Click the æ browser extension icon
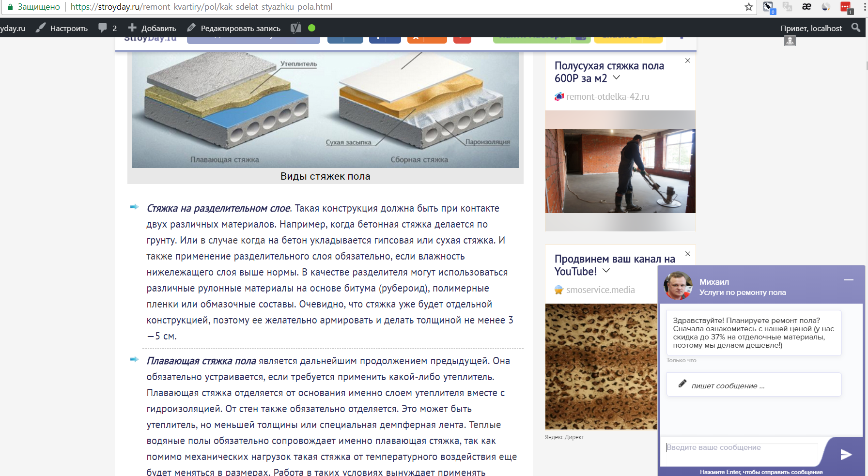Screen dimensions: 868x476 [806, 7]
